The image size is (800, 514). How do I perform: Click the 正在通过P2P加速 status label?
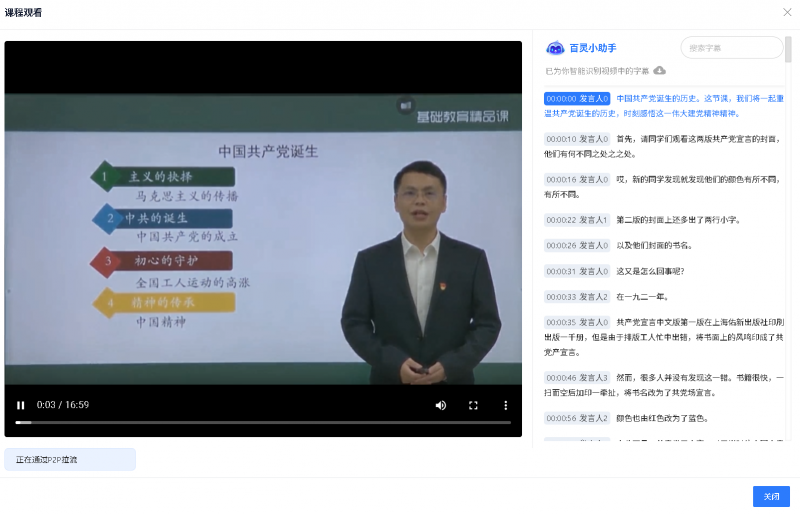tap(70, 459)
